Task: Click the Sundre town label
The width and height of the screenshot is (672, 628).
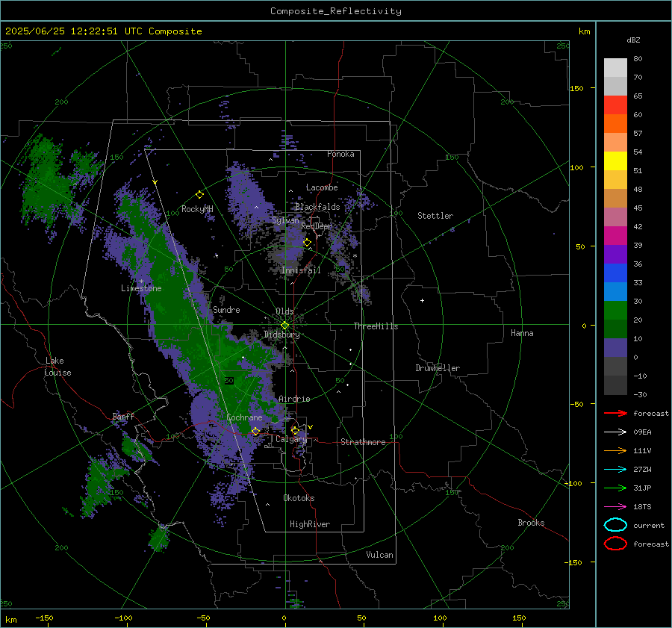Action: tap(227, 310)
